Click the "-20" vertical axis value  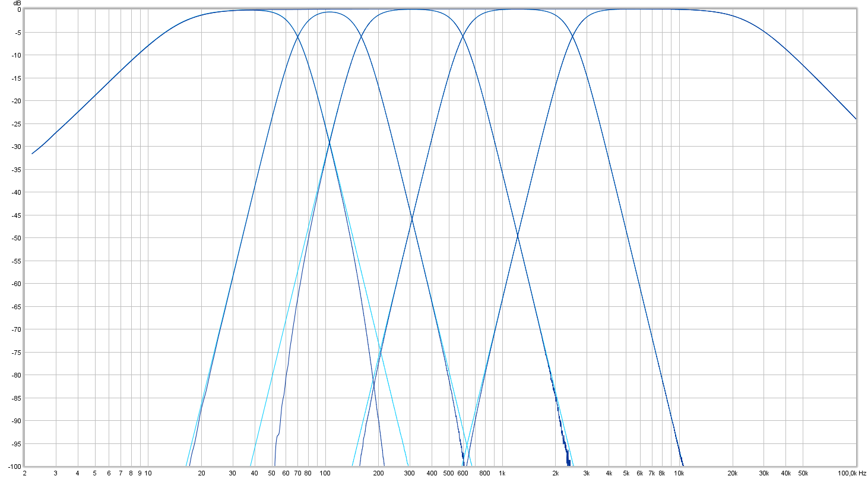coord(17,101)
